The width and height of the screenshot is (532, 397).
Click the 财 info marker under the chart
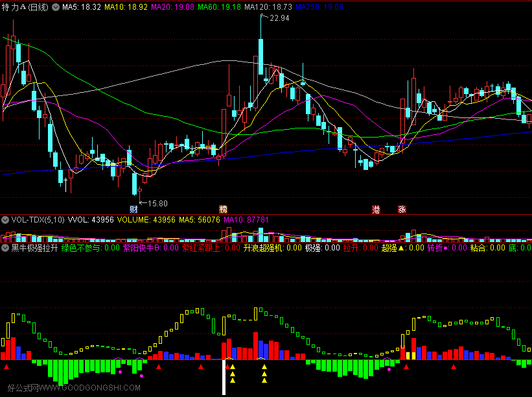pyautogui.click(x=133, y=209)
